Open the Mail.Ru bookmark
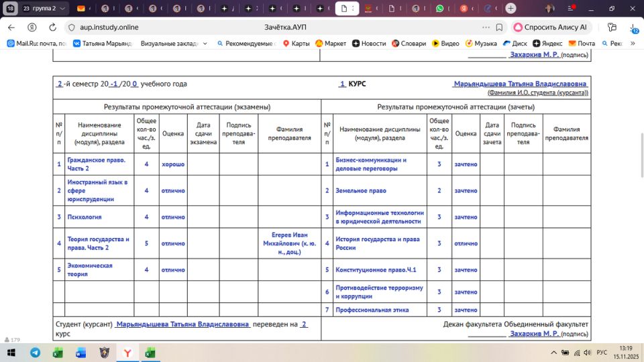Viewport: 644px width, 362px height. coord(36,44)
